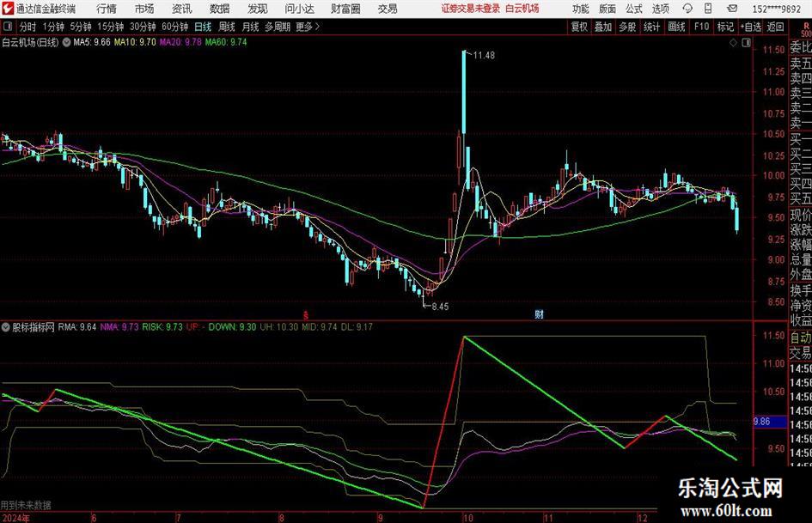Open the 功能 menu
812x523 pixels.
click(x=581, y=9)
